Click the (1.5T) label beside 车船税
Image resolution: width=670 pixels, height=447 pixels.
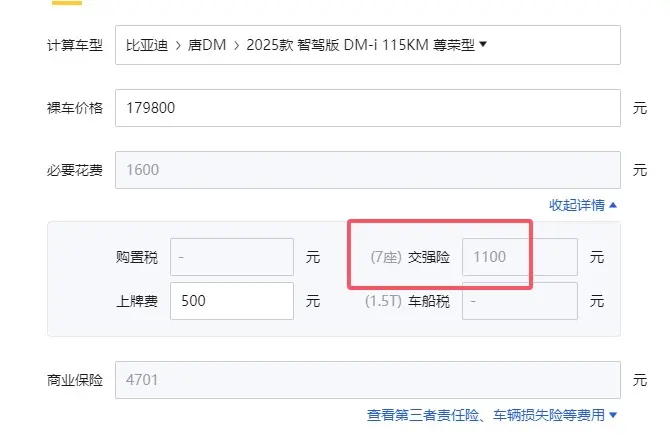(x=383, y=301)
